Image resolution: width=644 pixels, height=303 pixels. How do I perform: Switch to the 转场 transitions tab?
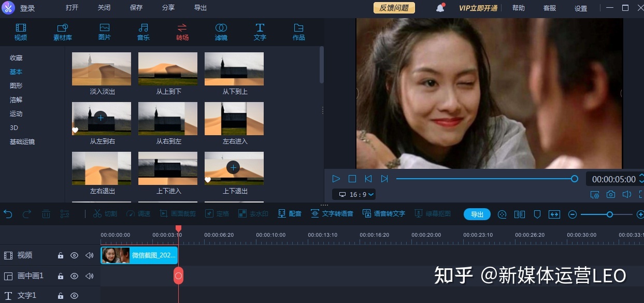coord(182,31)
